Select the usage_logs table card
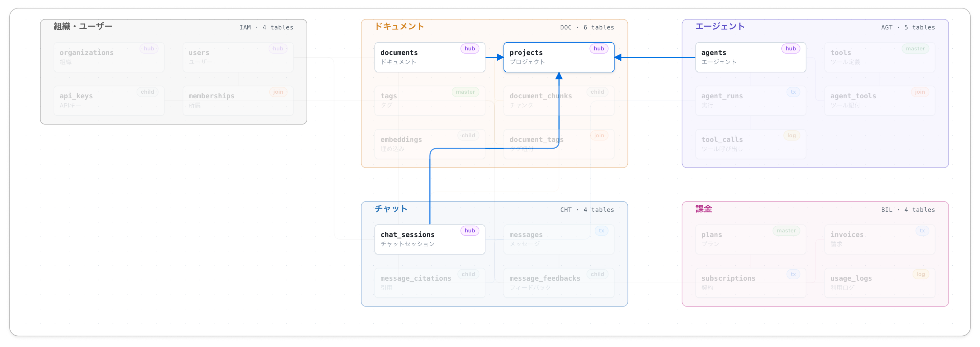Screen dimensions: 980x347 click(x=880, y=283)
